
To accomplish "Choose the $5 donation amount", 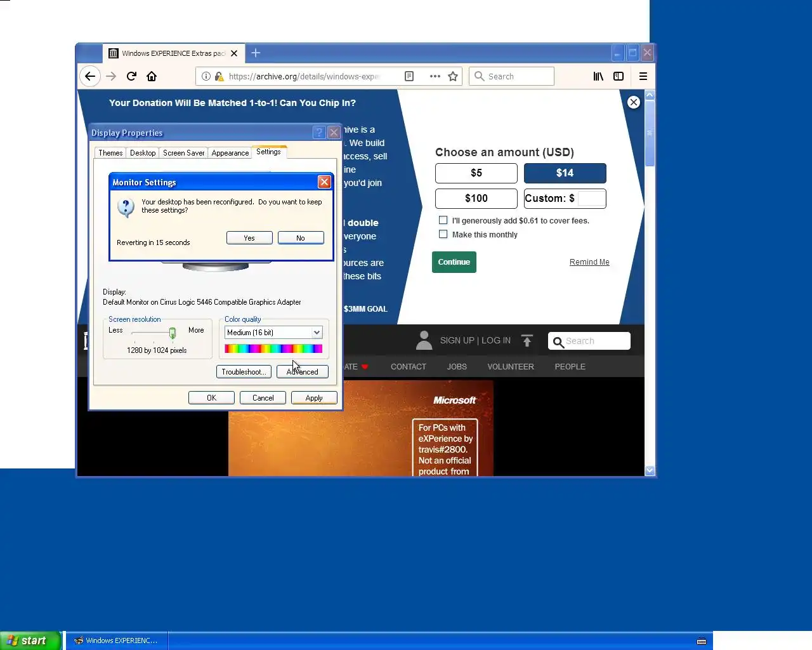I will pyautogui.click(x=476, y=173).
